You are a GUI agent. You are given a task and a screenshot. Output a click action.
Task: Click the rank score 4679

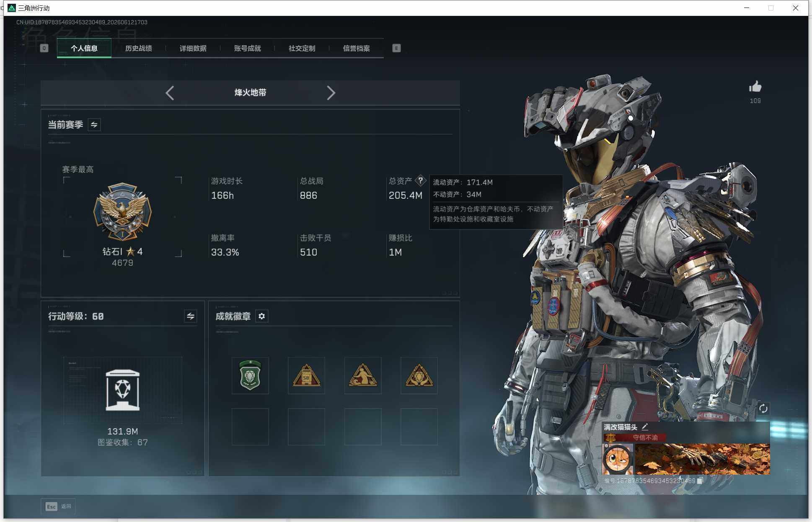(x=122, y=263)
